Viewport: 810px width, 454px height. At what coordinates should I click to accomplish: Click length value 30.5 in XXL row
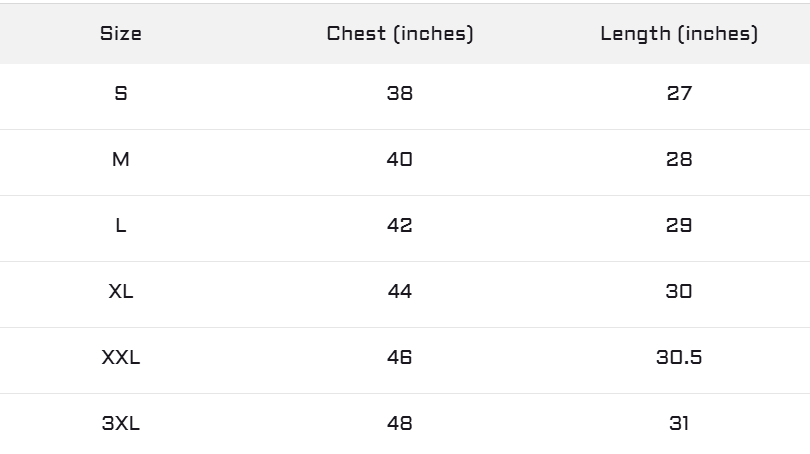coord(679,357)
